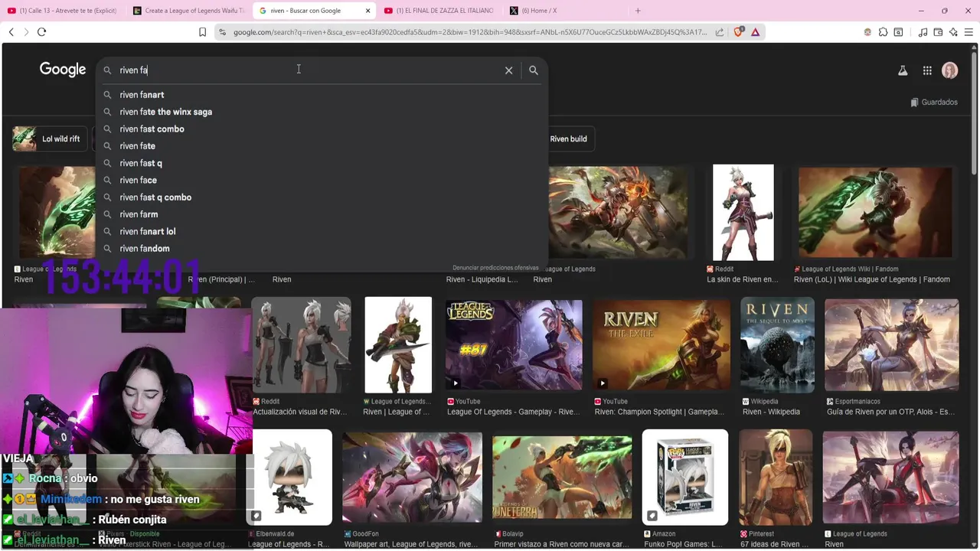Open the Leo AI sparkle icon
This screenshot has height=551, width=980.
[x=953, y=32]
